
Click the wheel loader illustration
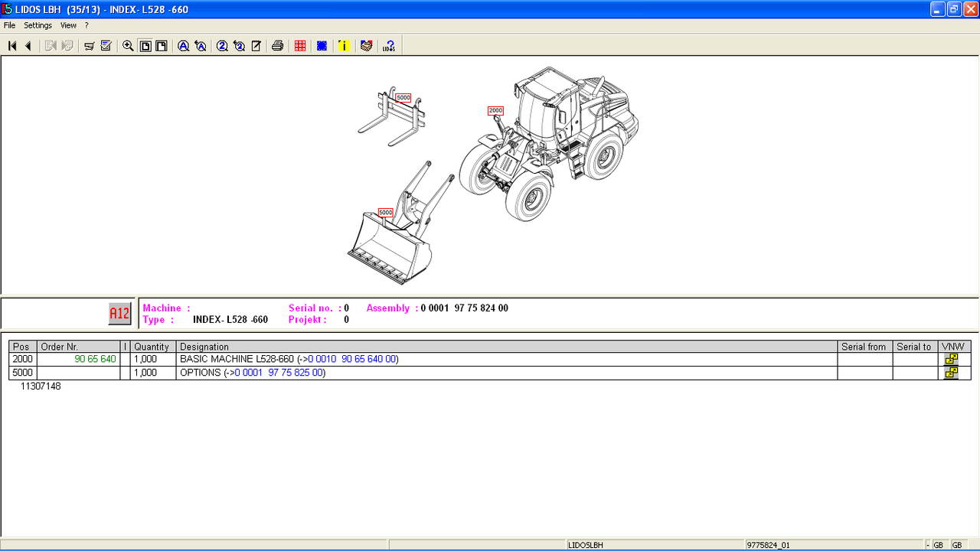click(548, 143)
